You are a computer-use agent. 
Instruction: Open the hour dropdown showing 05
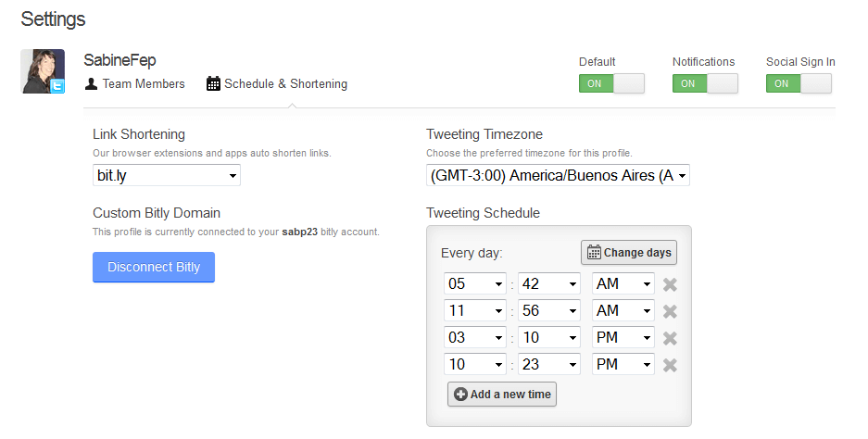pyautogui.click(x=475, y=284)
